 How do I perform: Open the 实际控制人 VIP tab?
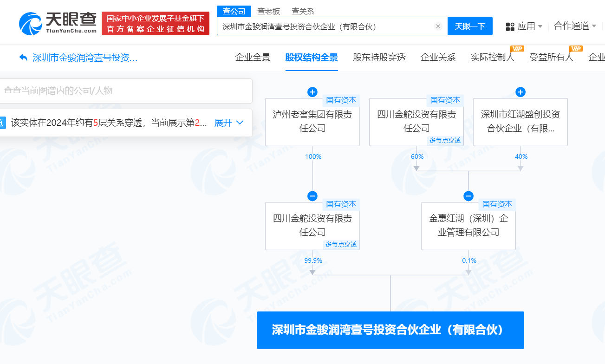point(492,58)
